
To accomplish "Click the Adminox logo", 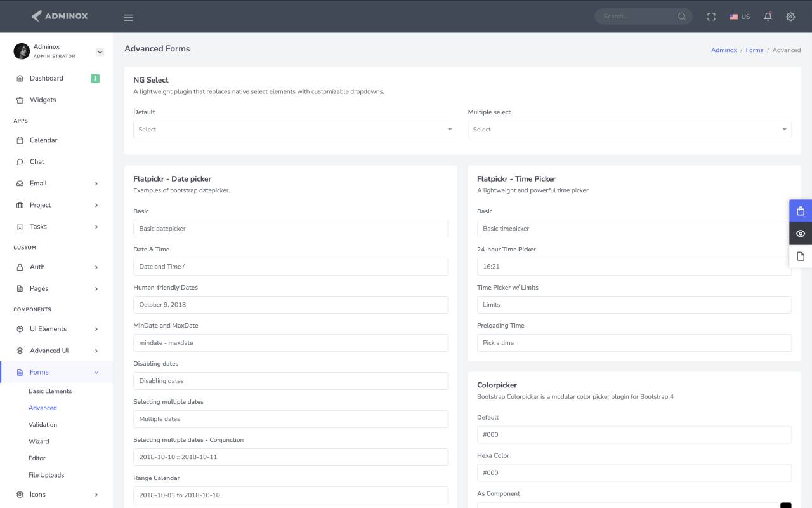I will pos(60,16).
